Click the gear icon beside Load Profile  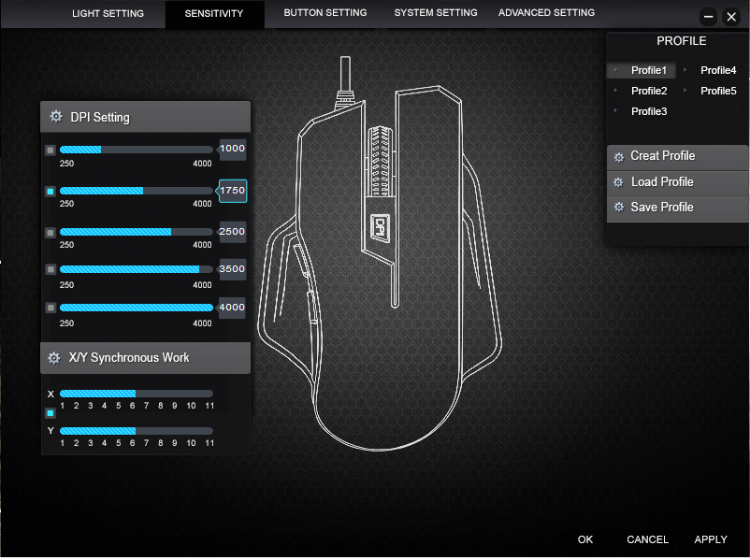pyautogui.click(x=618, y=182)
